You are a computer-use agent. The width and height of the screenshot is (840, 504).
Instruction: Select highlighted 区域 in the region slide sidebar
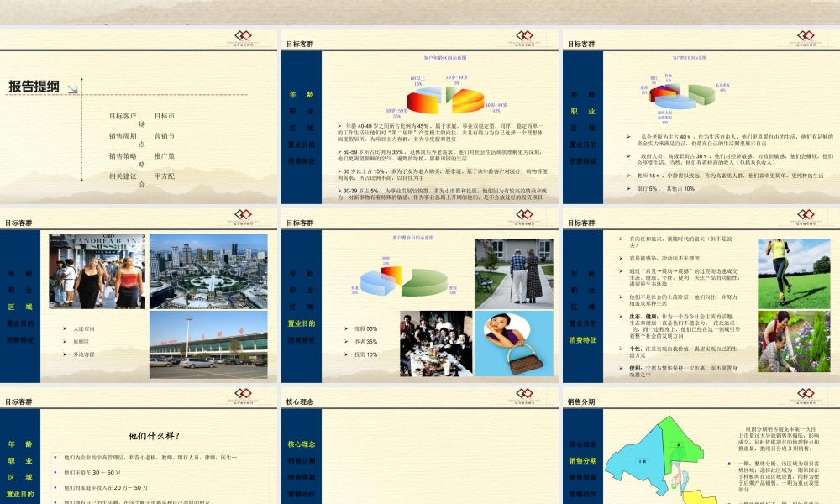click(x=19, y=306)
